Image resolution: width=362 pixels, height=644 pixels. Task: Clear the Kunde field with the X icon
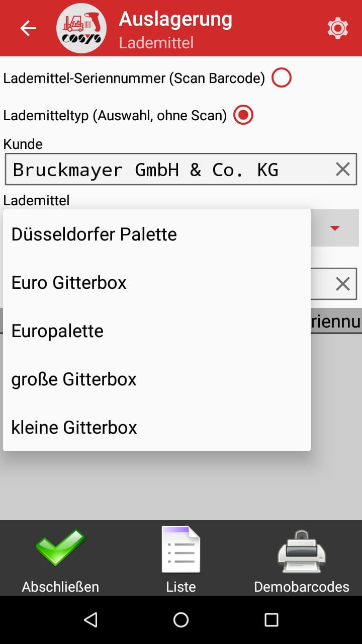343,169
